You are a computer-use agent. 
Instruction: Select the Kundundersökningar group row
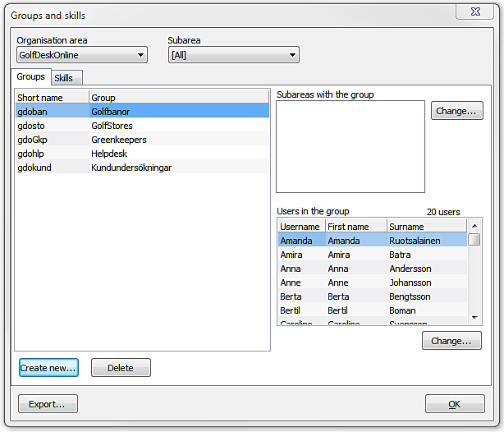click(131, 168)
